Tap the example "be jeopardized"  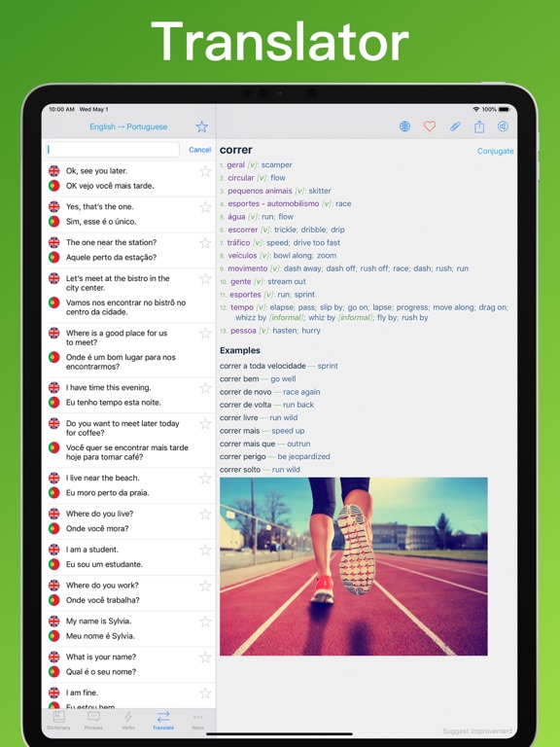point(303,456)
